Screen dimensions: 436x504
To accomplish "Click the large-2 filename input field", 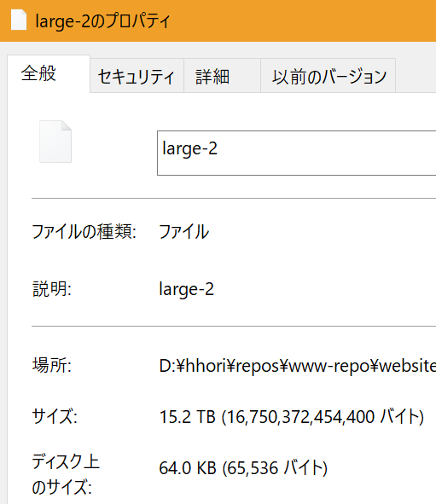I will (296, 153).
